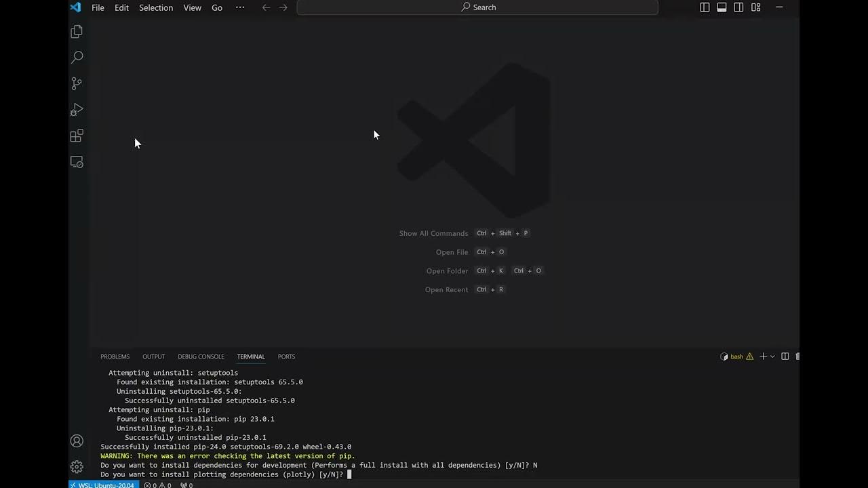The width and height of the screenshot is (868, 488).
Task: Go back with the left arrow
Action: click(x=266, y=7)
